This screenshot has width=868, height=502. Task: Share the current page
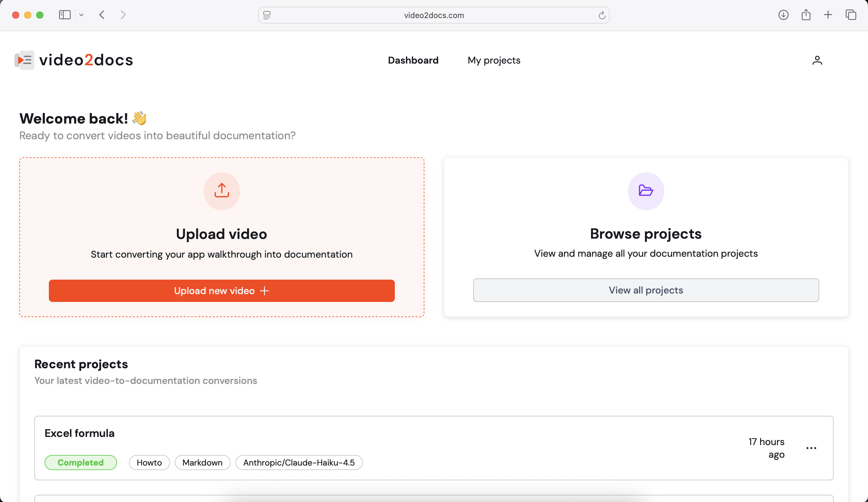(806, 15)
